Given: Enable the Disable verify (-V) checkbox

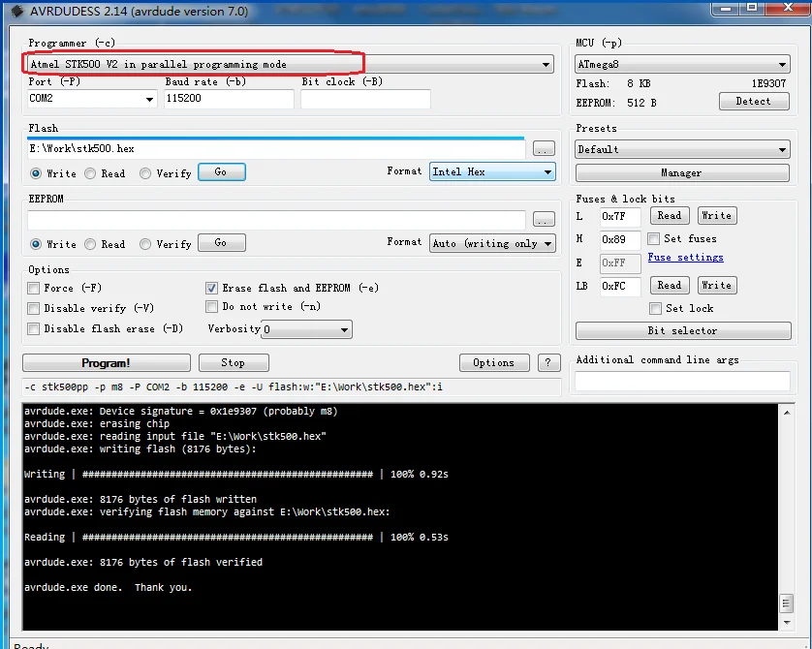Looking at the screenshot, I should (x=34, y=308).
